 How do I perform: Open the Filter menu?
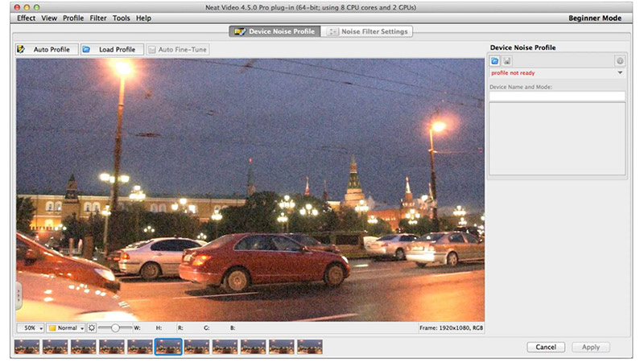coord(98,18)
